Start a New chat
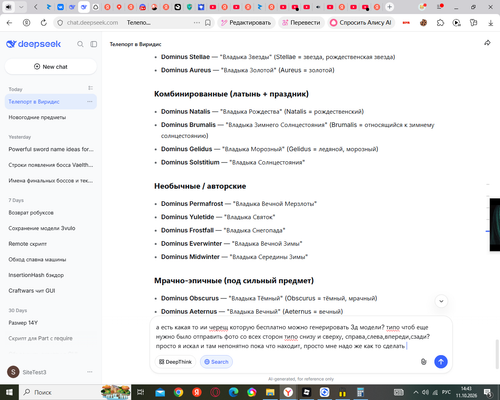The height and width of the screenshot is (400, 500). pyautogui.click(x=51, y=67)
